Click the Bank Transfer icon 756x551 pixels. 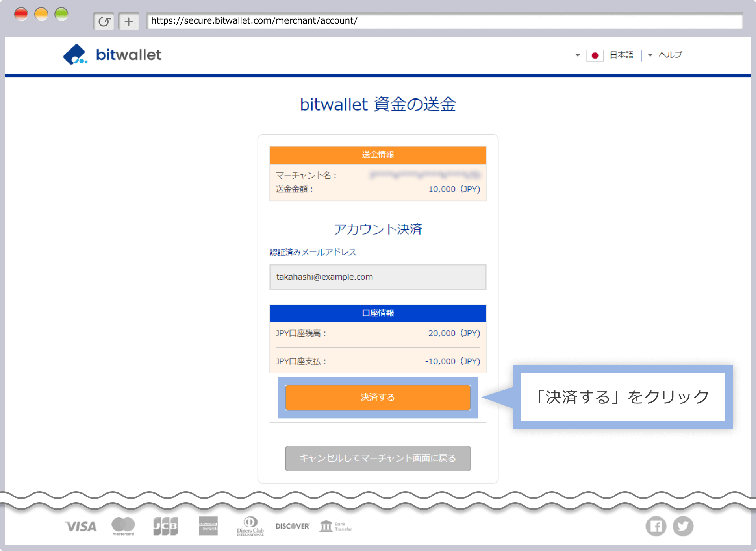[335, 526]
